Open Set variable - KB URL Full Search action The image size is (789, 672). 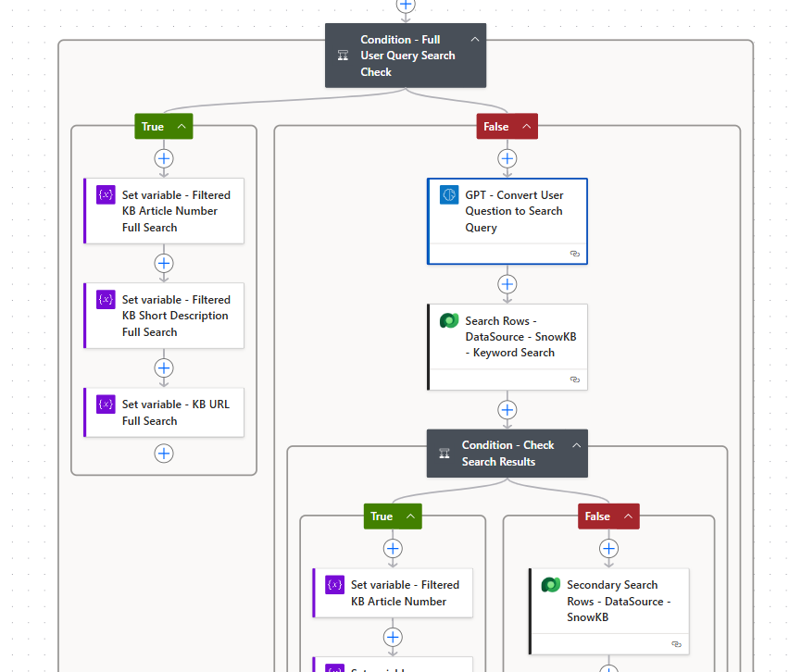[164, 412]
